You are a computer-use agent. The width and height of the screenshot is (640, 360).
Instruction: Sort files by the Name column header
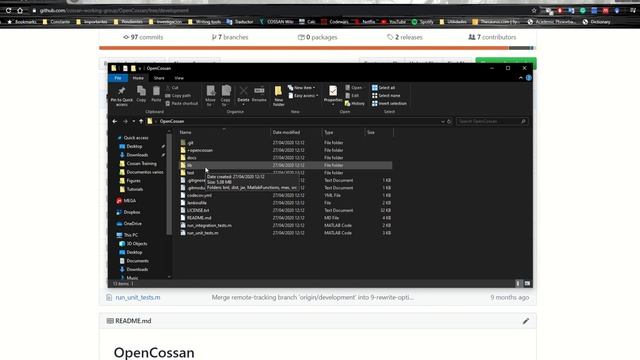tap(224, 132)
